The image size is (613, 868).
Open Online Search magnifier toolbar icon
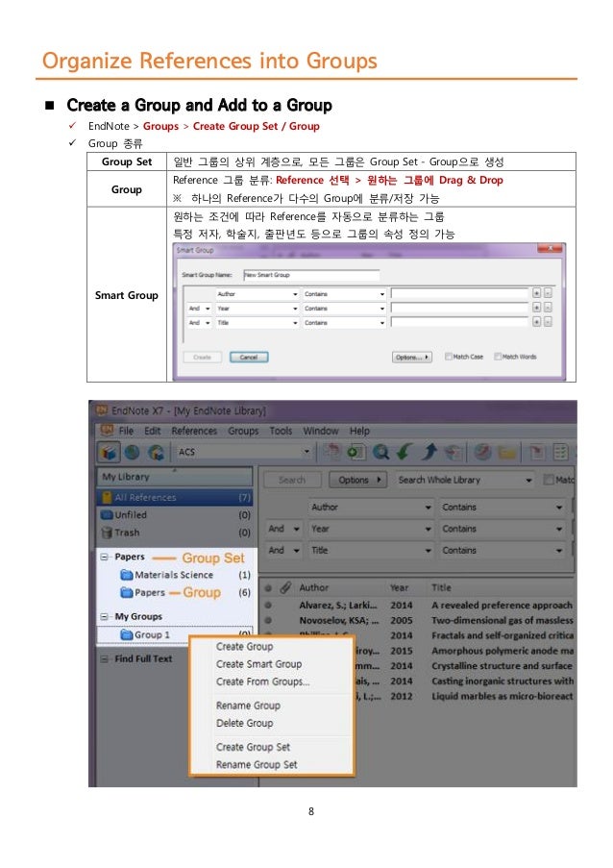(x=380, y=453)
